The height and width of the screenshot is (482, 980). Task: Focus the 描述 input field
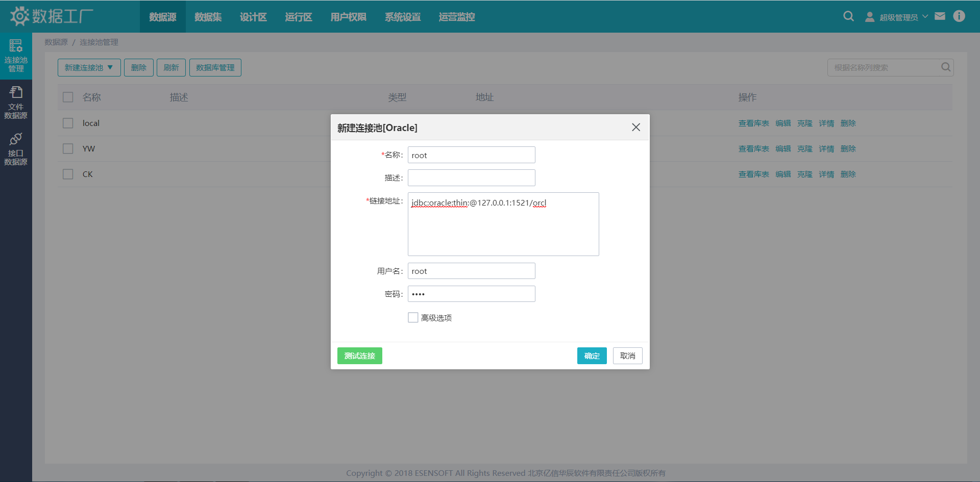(x=472, y=177)
